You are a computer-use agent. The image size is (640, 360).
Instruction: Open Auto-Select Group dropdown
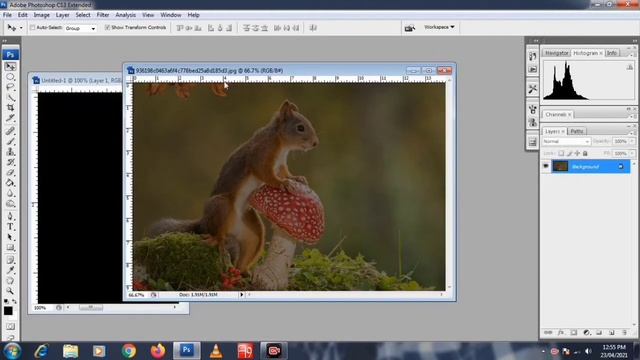coord(93,29)
